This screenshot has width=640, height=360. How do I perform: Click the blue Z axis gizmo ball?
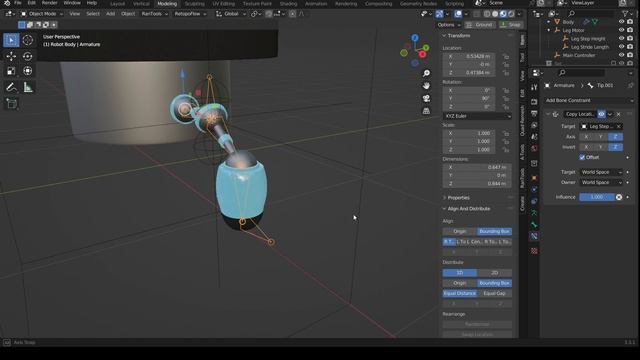pyautogui.click(x=415, y=38)
